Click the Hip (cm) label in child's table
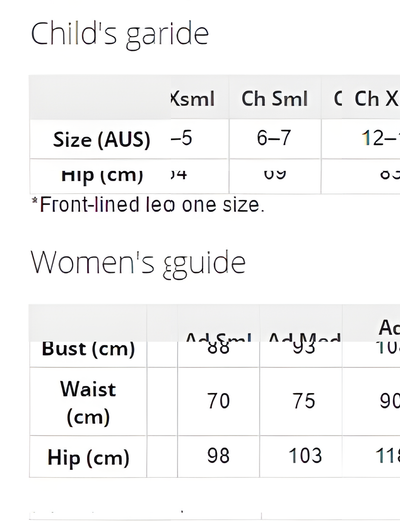Screen dimensions: 400x522 click(x=102, y=176)
